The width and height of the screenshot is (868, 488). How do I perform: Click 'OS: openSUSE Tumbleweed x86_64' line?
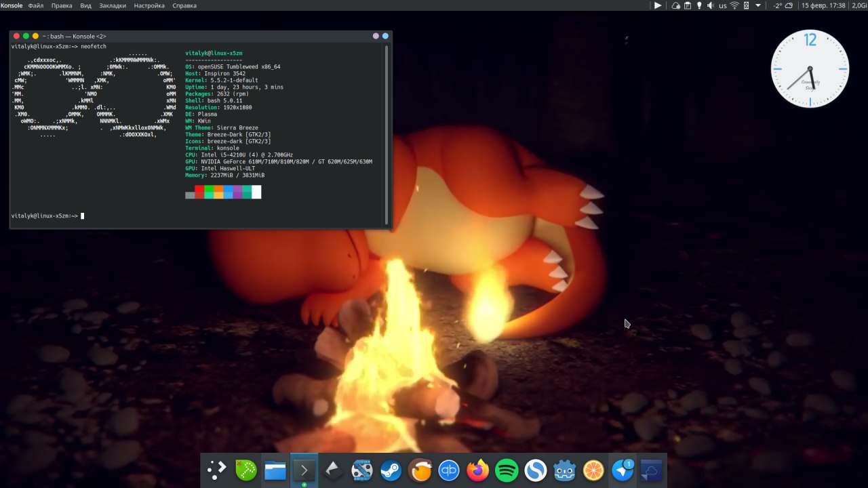(233, 66)
